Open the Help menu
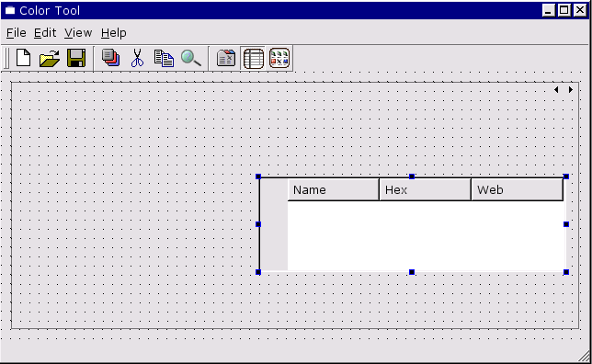Image resolution: width=592 pixels, height=364 pixels. click(114, 33)
